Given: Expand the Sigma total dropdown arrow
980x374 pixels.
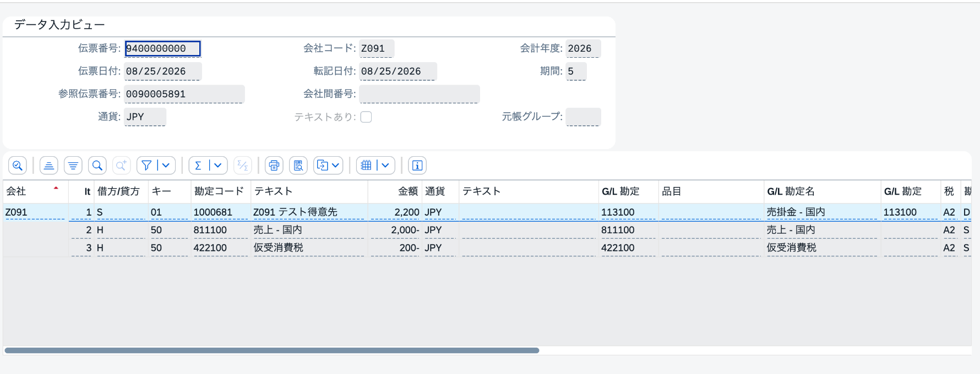Looking at the screenshot, I should [x=218, y=166].
